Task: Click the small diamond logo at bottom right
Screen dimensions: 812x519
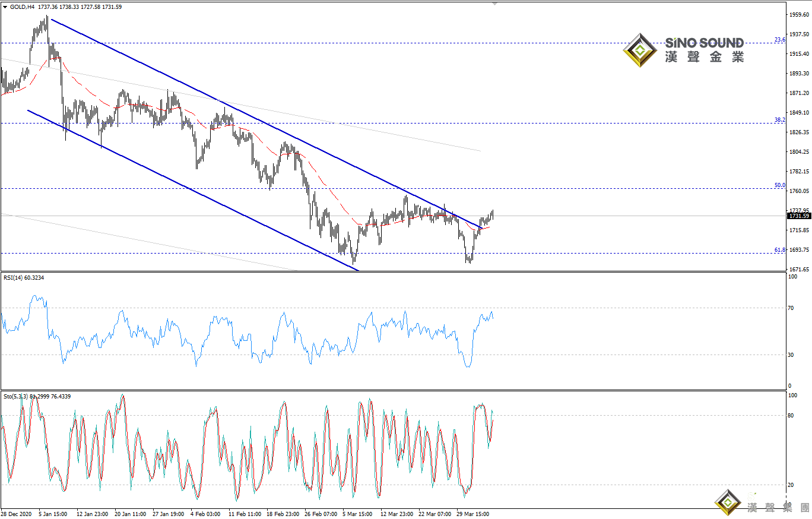Action: click(x=727, y=503)
